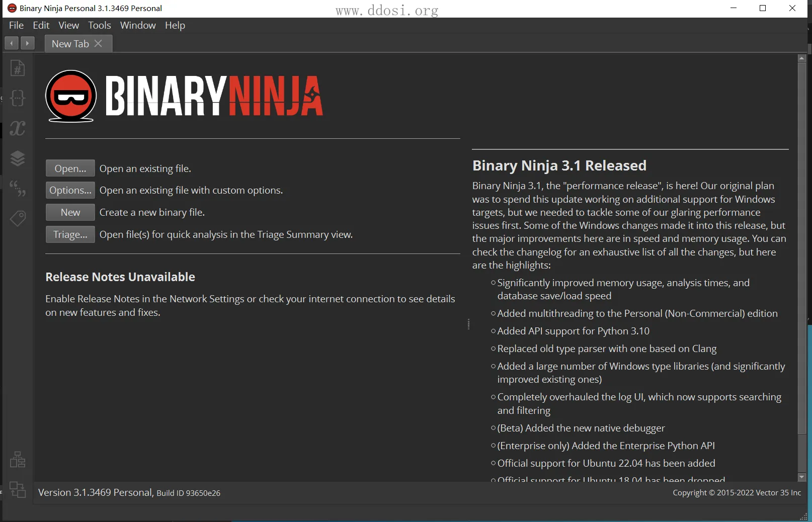This screenshot has width=812, height=522.
Task: Click the Open... button
Action: [x=70, y=168]
